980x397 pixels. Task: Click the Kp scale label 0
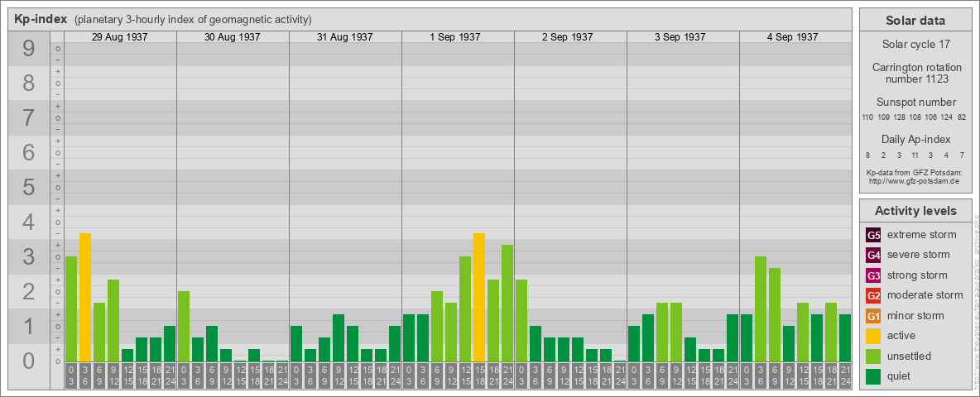(x=28, y=361)
